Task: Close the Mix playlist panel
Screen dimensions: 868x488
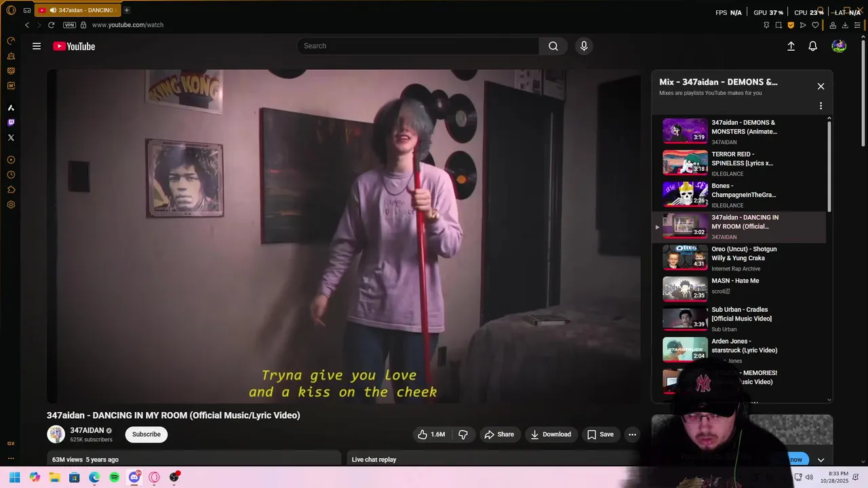Action: tap(821, 86)
